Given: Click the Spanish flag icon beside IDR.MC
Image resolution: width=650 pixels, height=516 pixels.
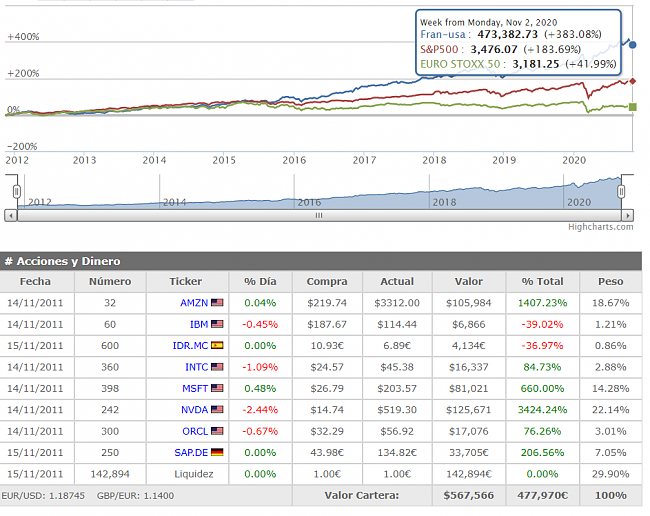Looking at the screenshot, I should pos(217,345).
